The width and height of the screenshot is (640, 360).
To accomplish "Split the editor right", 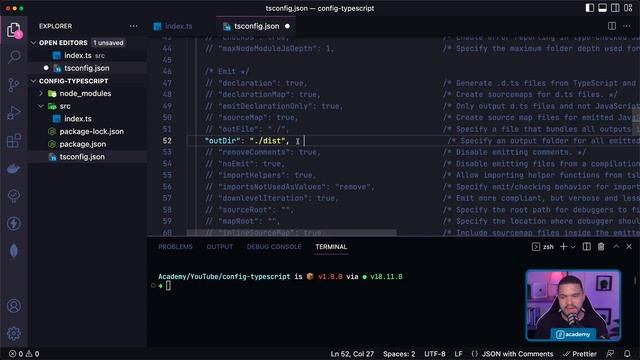I will point(611,26).
